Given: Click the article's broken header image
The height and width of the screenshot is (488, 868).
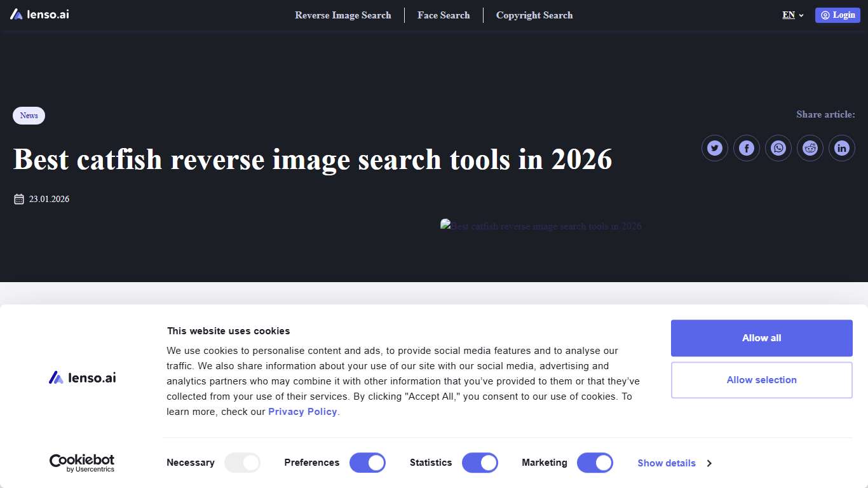Looking at the screenshot, I should pos(540,226).
